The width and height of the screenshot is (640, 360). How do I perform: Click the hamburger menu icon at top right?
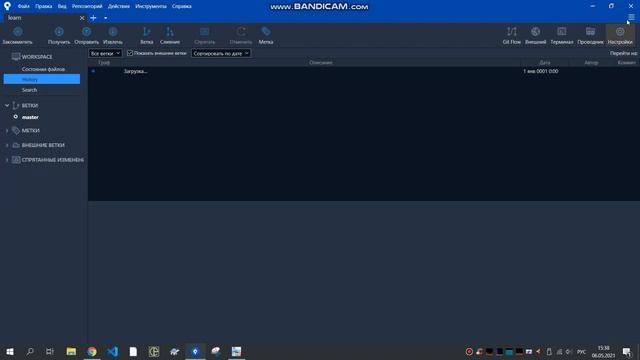click(631, 17)
